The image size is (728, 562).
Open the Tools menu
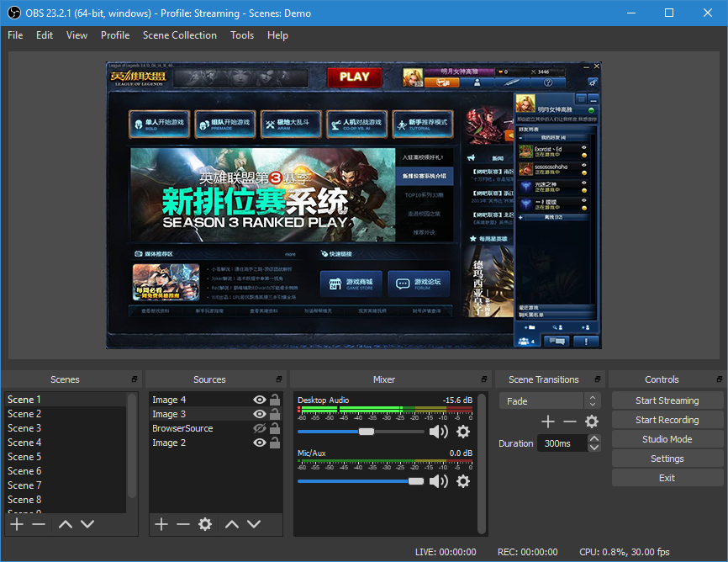pyautogui.click(x=242, y=35)
